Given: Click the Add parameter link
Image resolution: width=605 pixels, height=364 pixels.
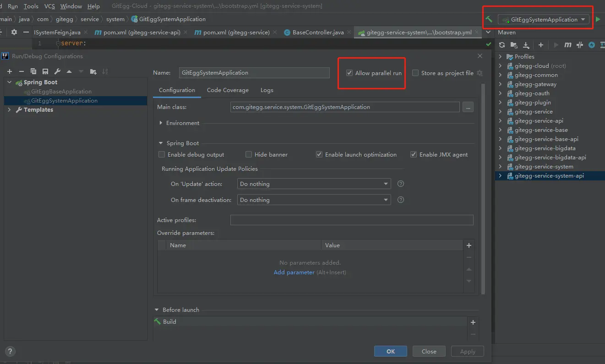Looking at the screenshot, I should click(x=294, y=272).
